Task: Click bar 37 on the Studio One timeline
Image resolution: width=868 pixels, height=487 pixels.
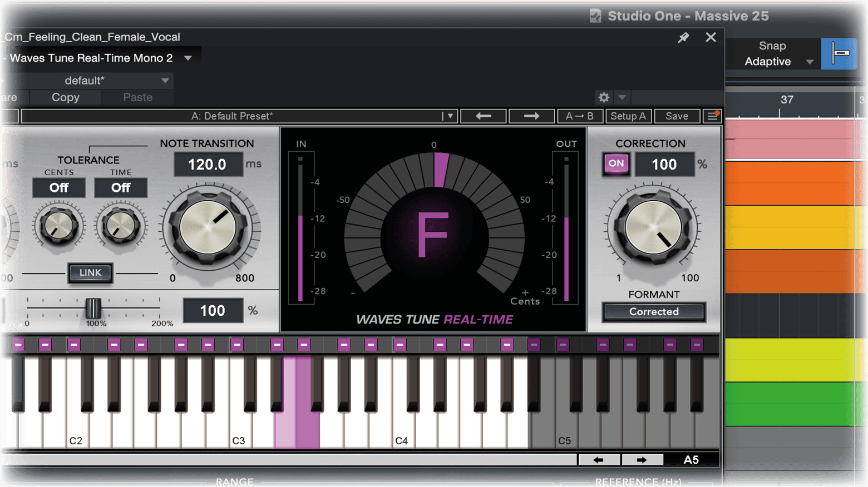Action: (787, 100)
